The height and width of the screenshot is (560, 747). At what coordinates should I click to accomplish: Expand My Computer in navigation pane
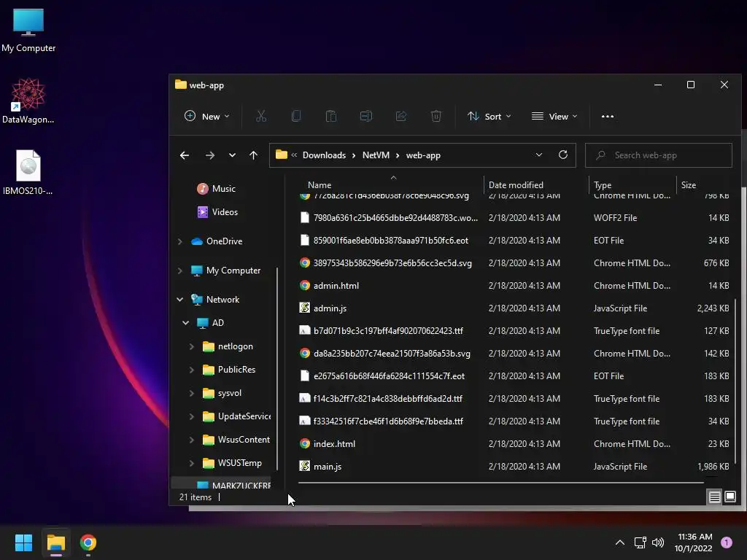[180, 271]
